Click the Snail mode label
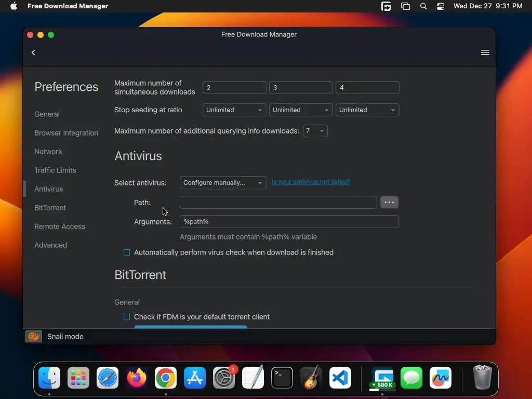 [x=65, y=337]
